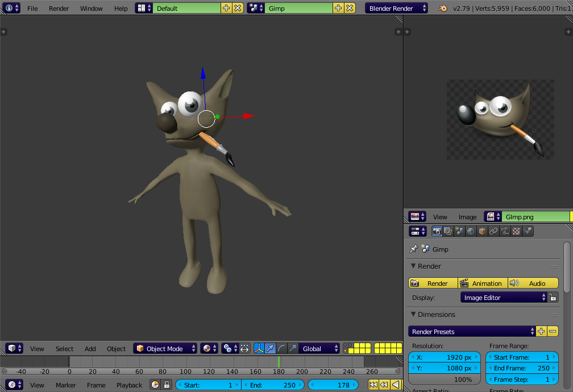Toggle the lock next to Image Editor display
The height and width of the screenshot is (392, 573).
coord(553,297)
